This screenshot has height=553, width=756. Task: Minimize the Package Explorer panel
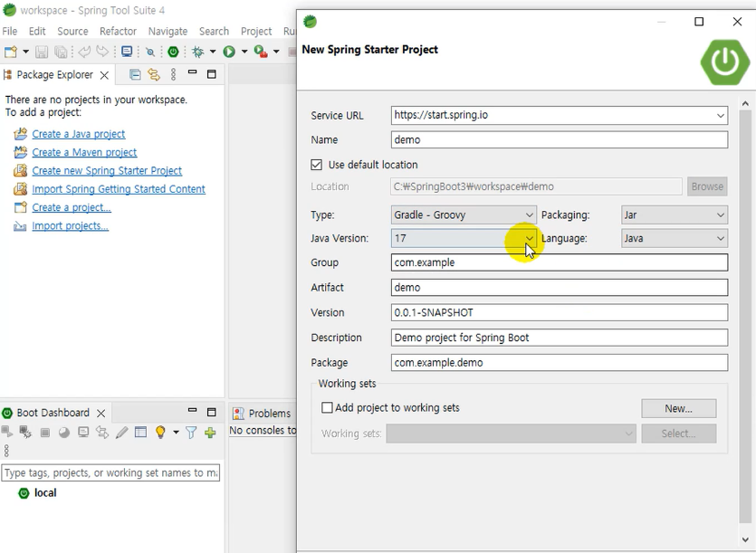point(192,72)
